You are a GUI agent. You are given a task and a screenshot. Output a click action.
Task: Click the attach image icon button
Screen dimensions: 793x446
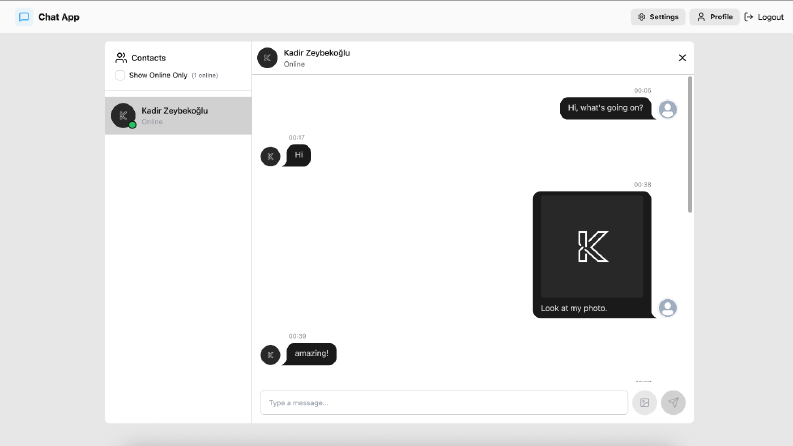coord(644,403)
